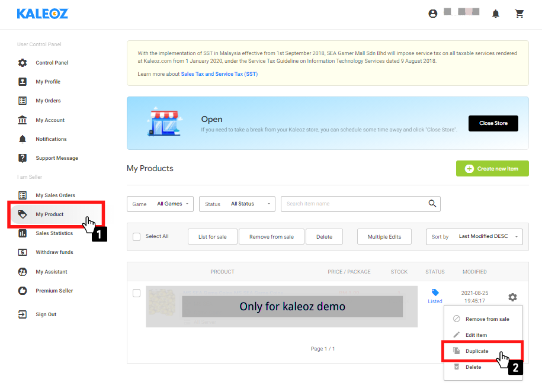The image size is (542, 392).
Task: Click the Control Panel gear icon
Action: click(23, 63)
